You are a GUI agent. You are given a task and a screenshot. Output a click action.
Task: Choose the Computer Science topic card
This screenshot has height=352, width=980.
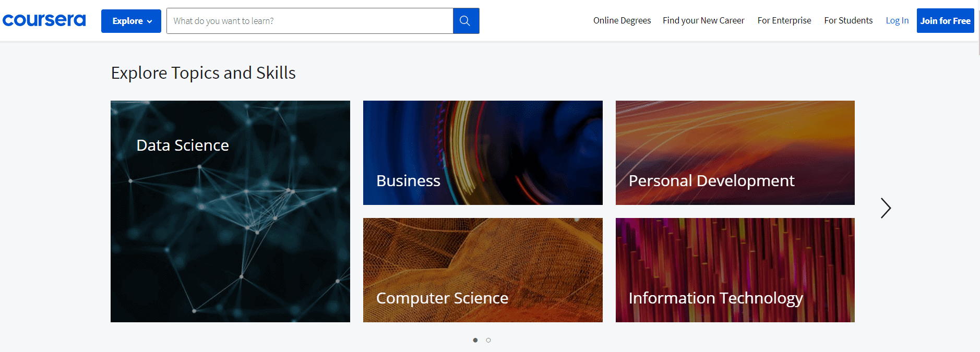pos(483,270)
